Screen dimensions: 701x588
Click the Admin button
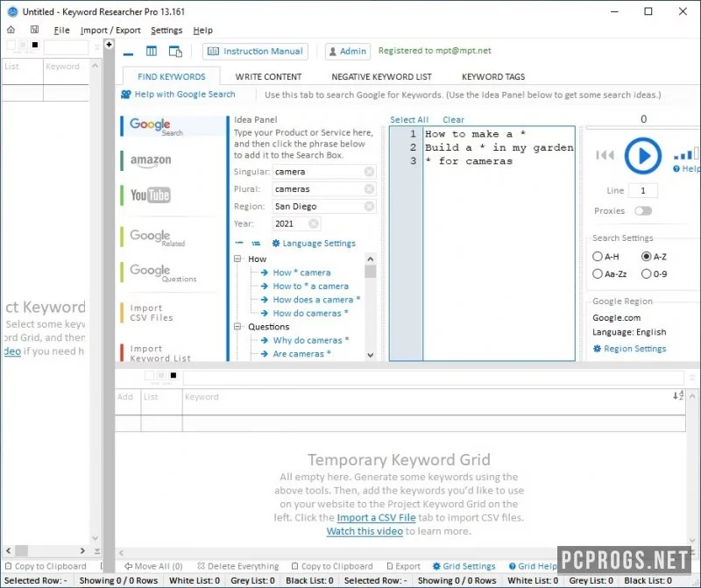coord(348,52)
